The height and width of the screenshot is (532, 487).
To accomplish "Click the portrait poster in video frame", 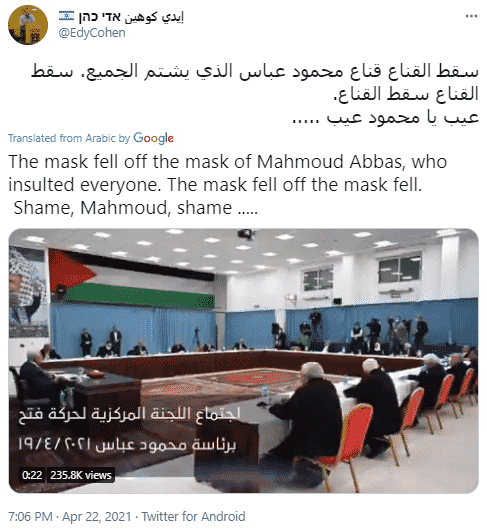I will 26,292.
